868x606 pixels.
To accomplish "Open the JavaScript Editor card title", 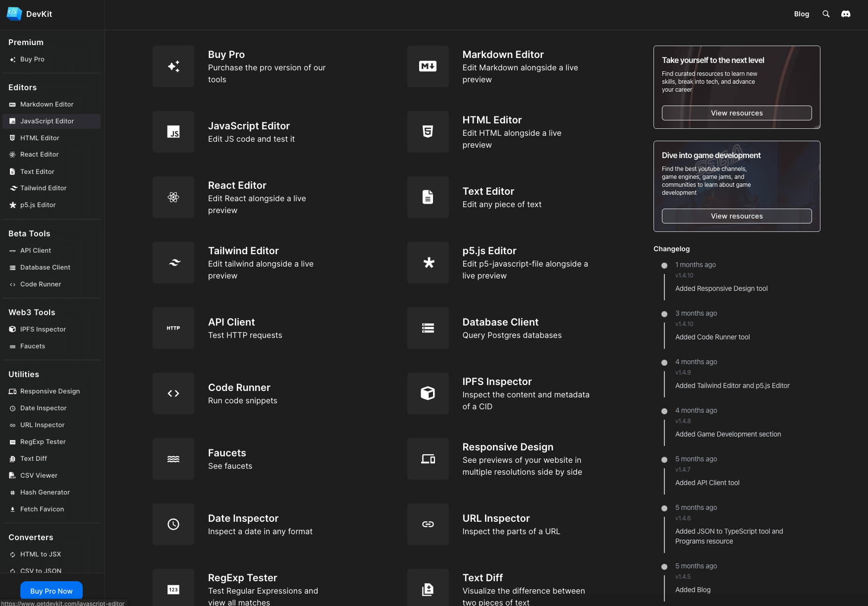I will click(x=249, y=126).
